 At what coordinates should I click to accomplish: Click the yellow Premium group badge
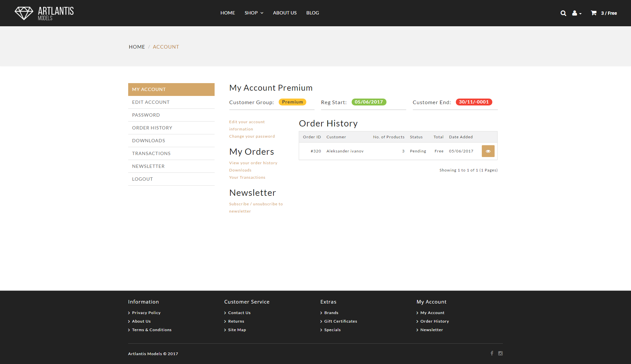[x=292, y=102]
